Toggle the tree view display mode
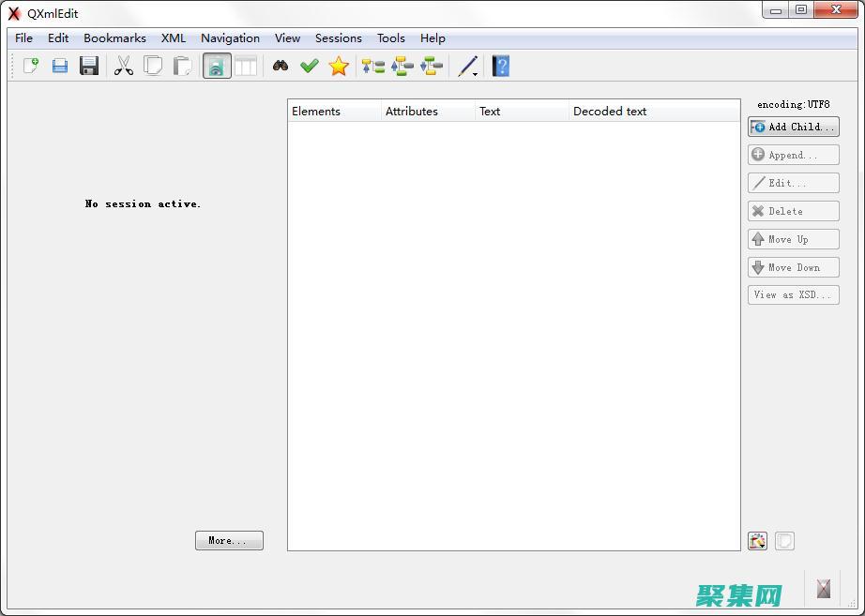The width and height of the screenshot is (865, 616). [x=217, y=66]
